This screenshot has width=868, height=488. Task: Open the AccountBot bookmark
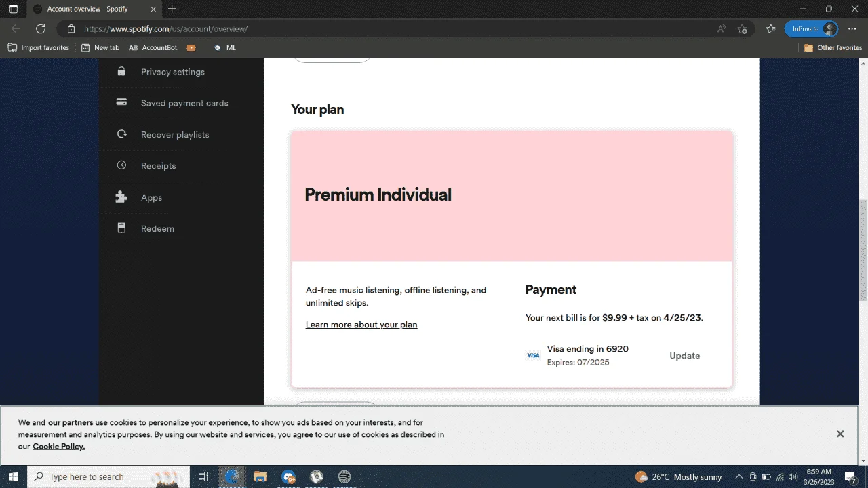tap(153, 48)
